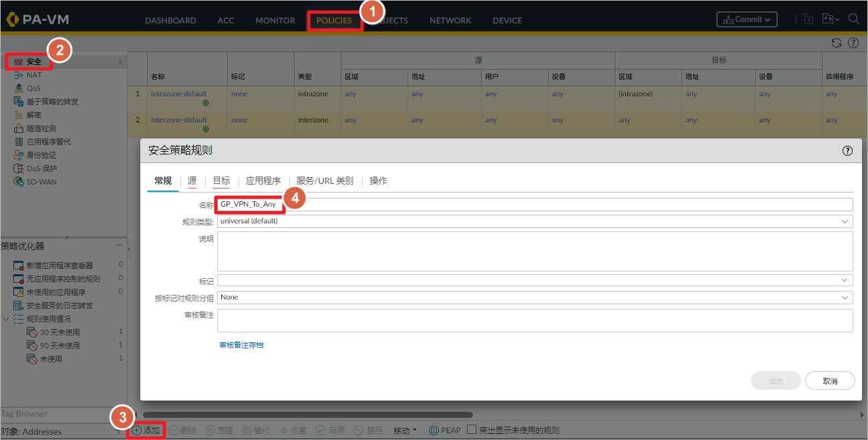Image resolution: width=868 pixels, height=440 pixels.
Task: Click the 禁用 (disable) toolbar button
Action: click(368, 431)
